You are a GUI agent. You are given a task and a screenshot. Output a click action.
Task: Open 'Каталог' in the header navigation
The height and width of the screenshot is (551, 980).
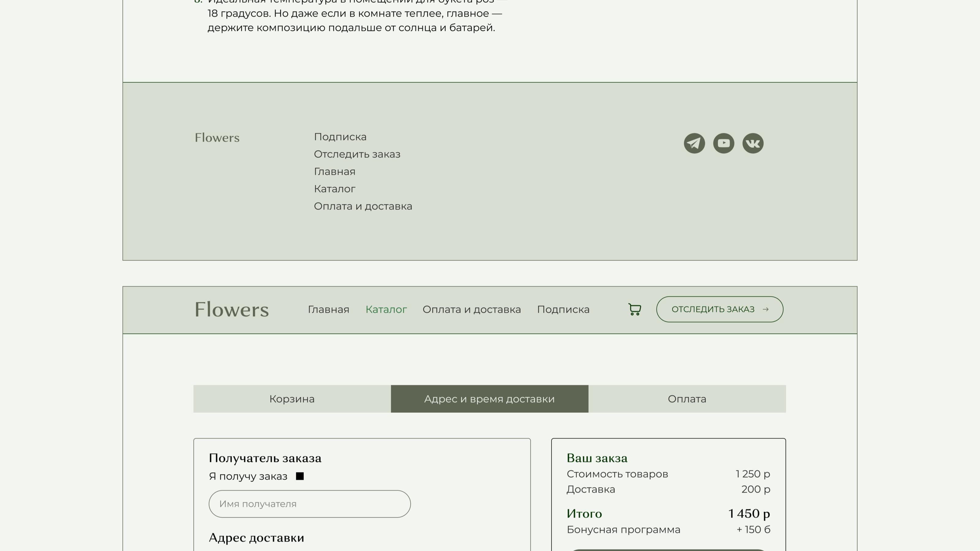(x=386, y=309)
